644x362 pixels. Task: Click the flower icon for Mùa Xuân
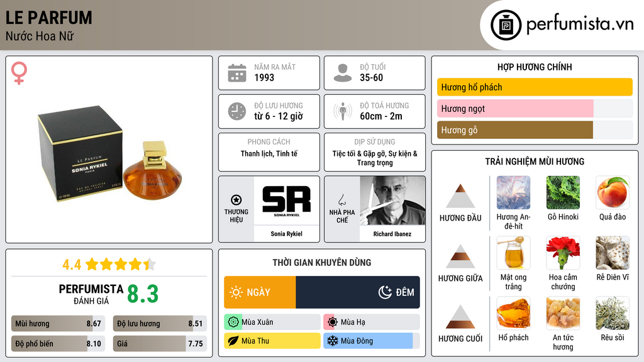tap(233, 322)
